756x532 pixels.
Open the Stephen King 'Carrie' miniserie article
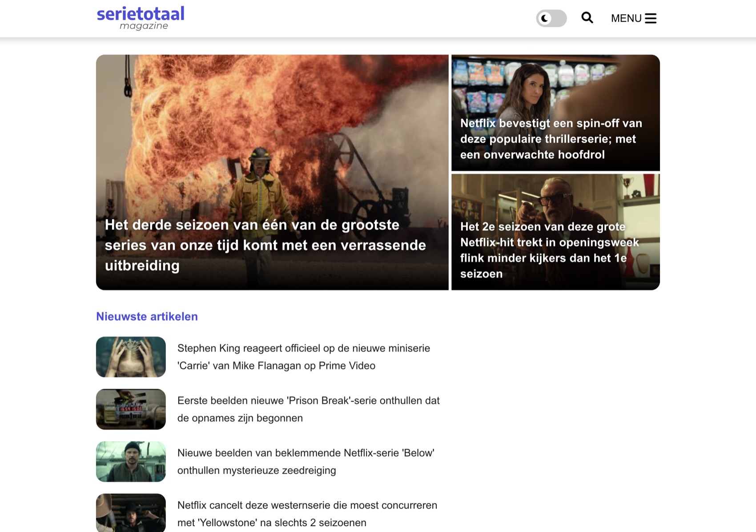(304, 357)
